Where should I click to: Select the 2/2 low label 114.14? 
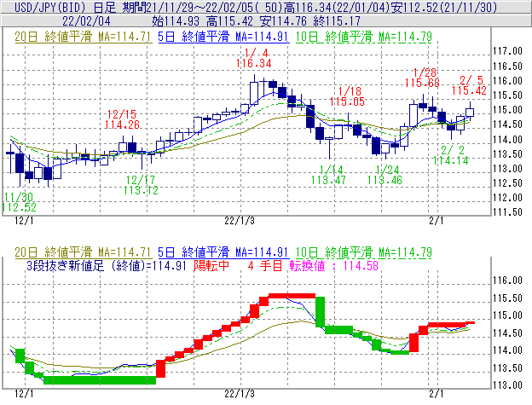(x=449, y=159)
